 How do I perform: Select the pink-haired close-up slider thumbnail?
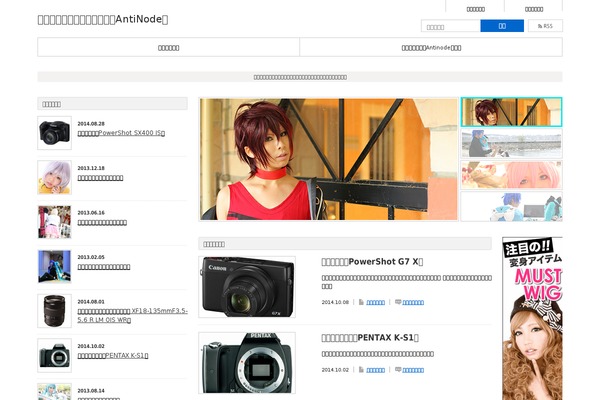pyautogui.click(x=511, y=175)
